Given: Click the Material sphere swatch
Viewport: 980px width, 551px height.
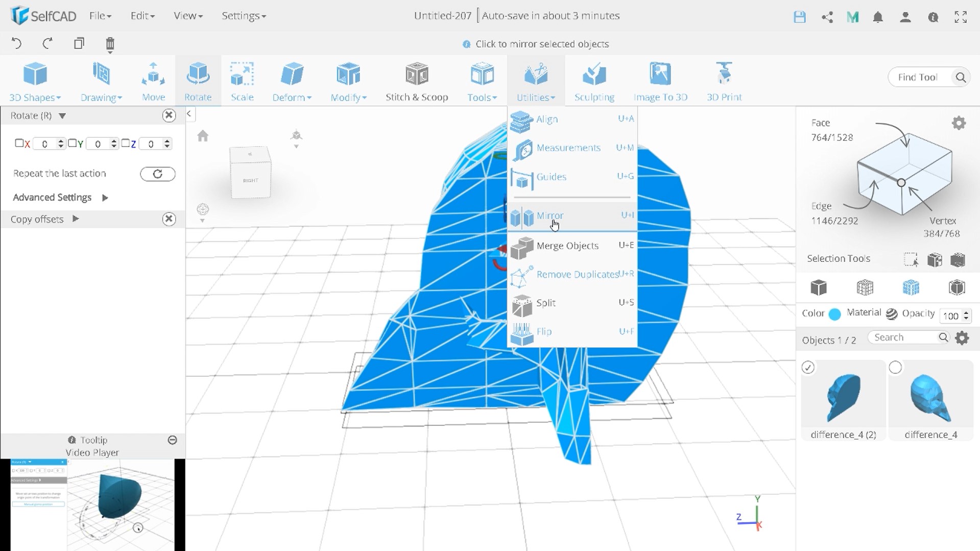Looking at the screenshot, I should (x=892, y=314).
